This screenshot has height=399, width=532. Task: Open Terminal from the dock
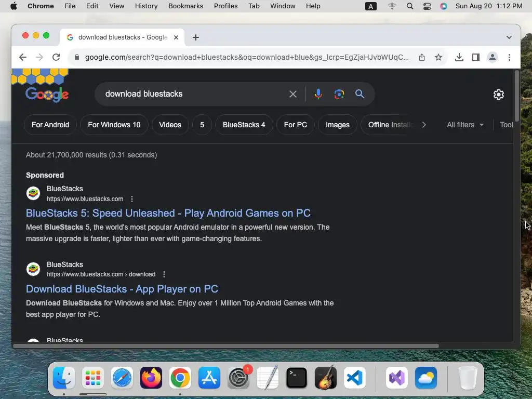pos(297,378)
